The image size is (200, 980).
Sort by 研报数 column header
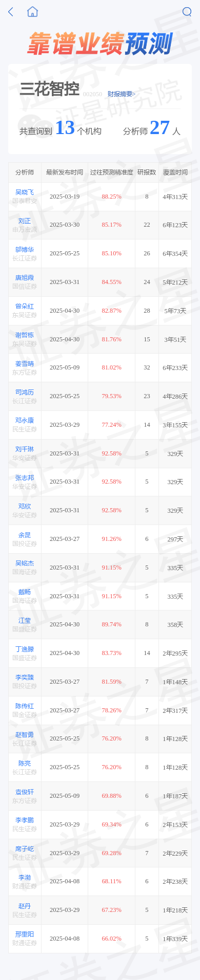147,172
